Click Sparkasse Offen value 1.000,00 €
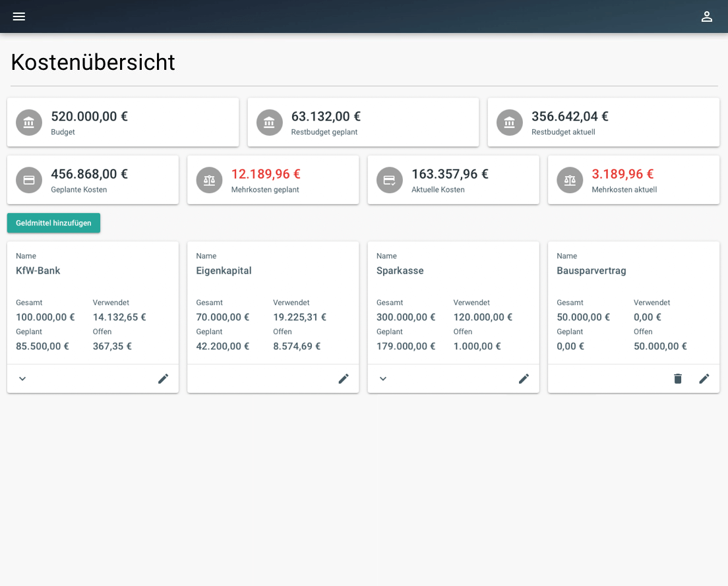 point(477,346)
